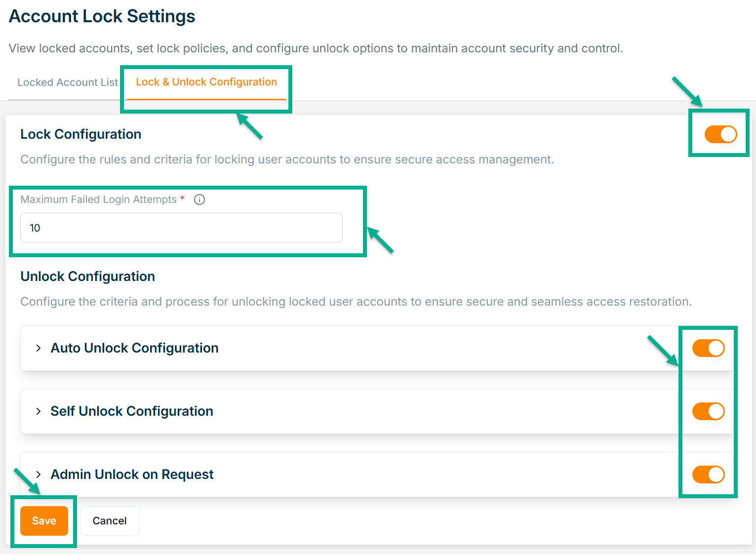Focus the Maximum Failed Login Attempts input field
The image size is (756, 554).
pos(181,228)
